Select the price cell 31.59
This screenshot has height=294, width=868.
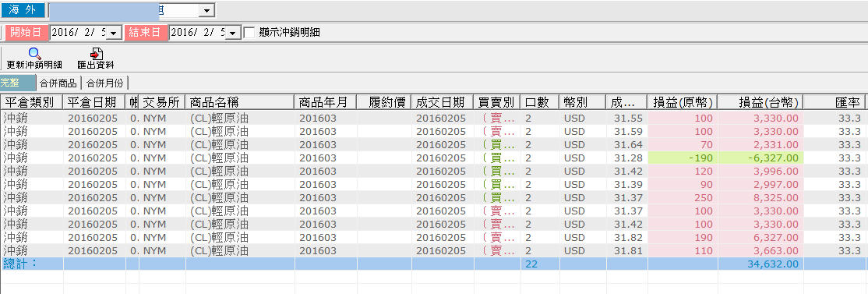click(x=628, y=131)
